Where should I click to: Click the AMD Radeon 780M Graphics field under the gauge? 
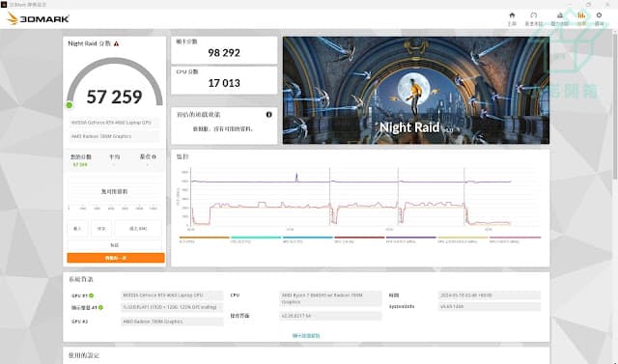[115, 136]
